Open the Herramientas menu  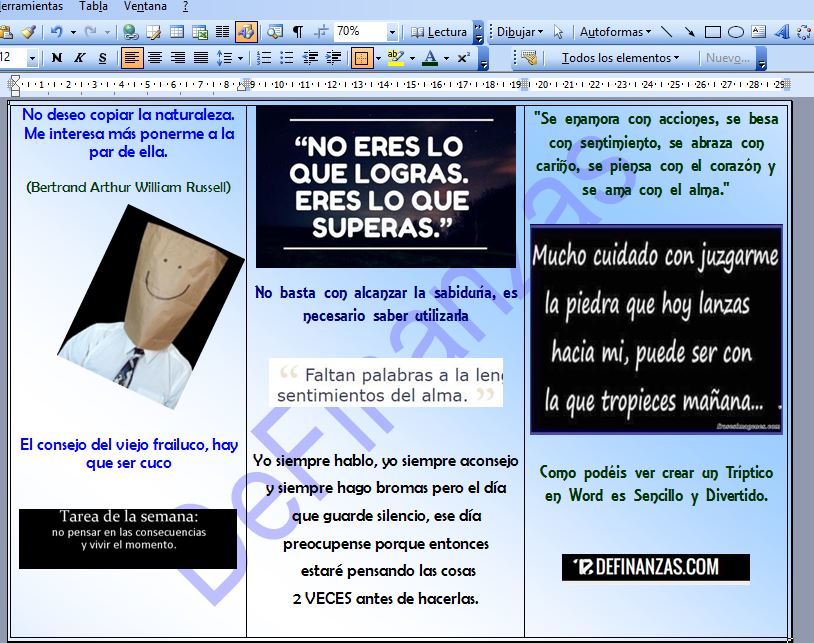[x=31, y=7]
